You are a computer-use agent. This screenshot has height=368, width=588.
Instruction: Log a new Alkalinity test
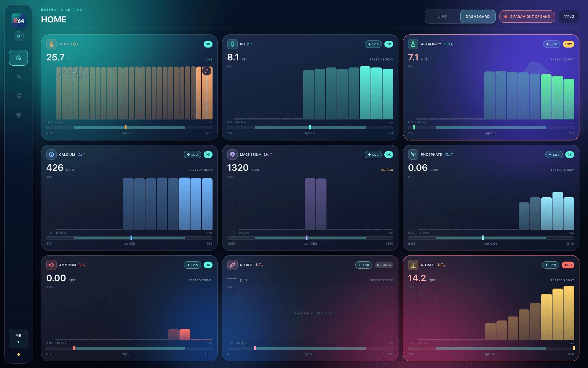point(552,44)
